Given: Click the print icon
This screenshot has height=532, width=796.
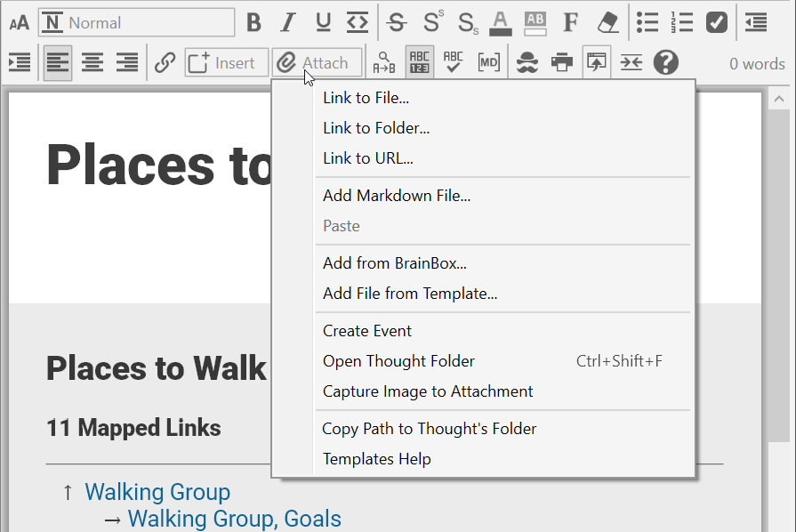Looking at the screenshot, I should point(561,63).
